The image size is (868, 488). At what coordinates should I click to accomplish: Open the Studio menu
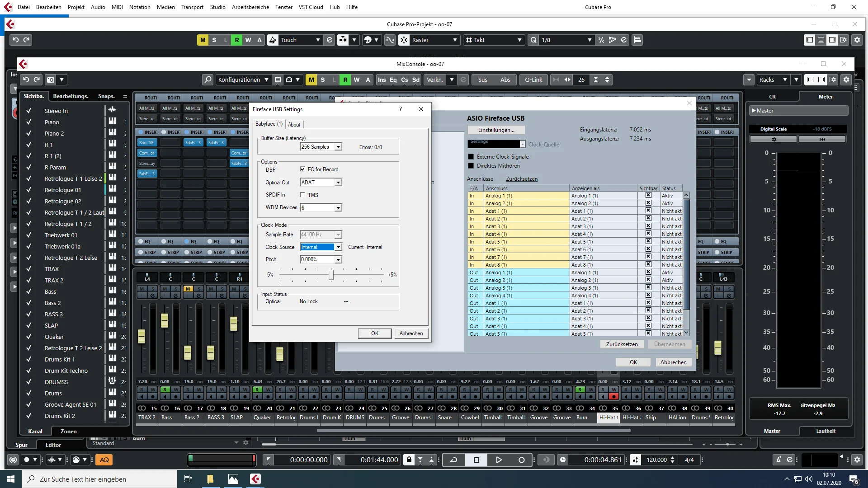(217, 7)
